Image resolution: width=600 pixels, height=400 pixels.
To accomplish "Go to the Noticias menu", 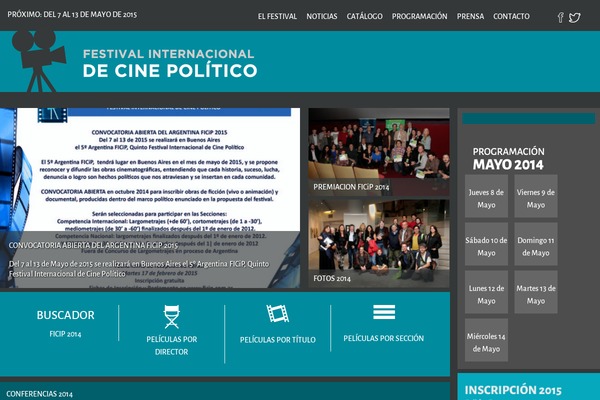I will (322, 16).
